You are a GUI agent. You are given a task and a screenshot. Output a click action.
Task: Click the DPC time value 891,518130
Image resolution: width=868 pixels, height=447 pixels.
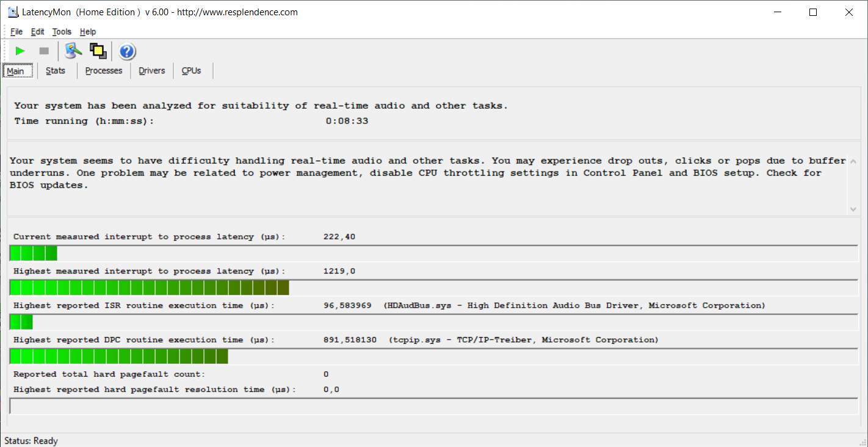[x=350, y=340]
